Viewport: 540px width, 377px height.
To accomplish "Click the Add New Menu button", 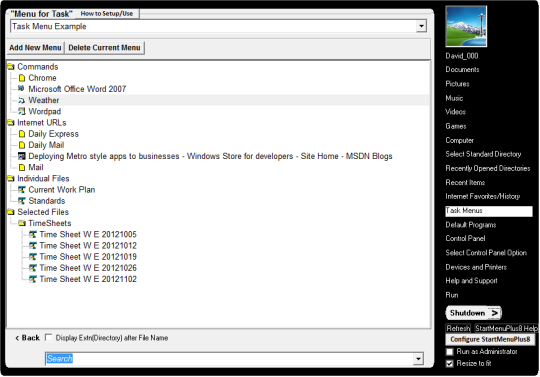I will point(35,48).
